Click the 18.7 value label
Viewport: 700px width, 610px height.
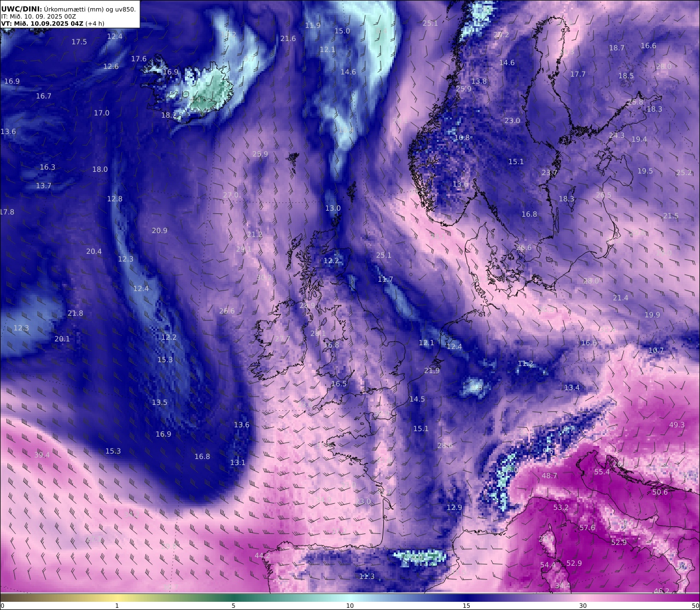(617, 48)
